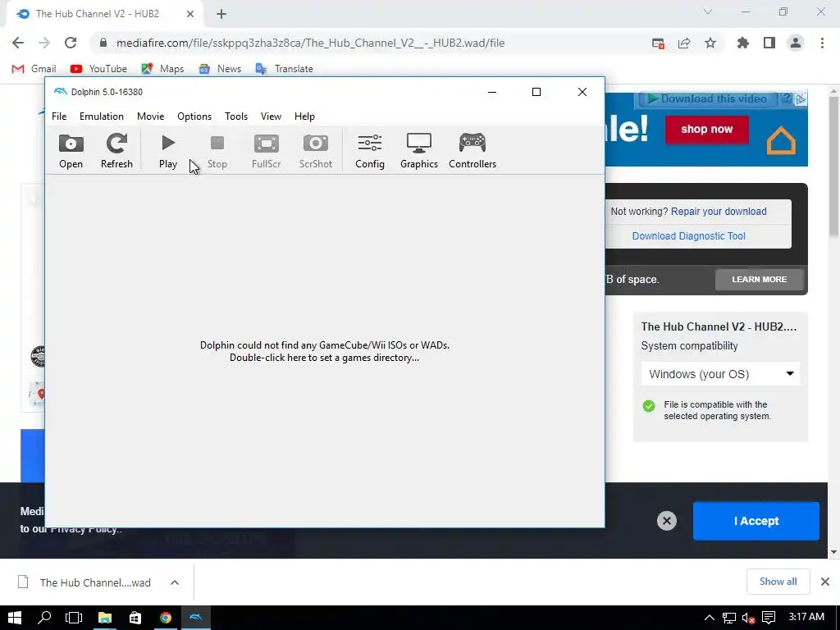Click the Chrome tab search chevron

pyautogui.click(x=708, y=11)
